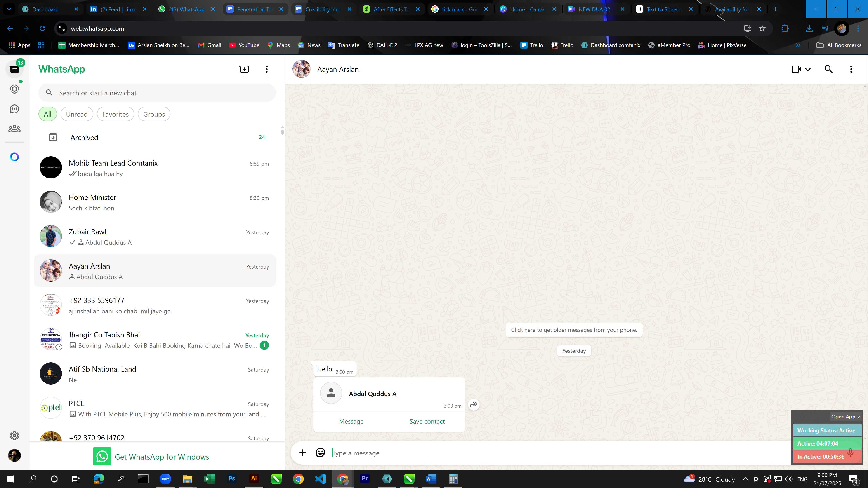This screenshot has width=868, height=488.
Task: Open Excel from the taskbar
Action: (x=210, y=479)
